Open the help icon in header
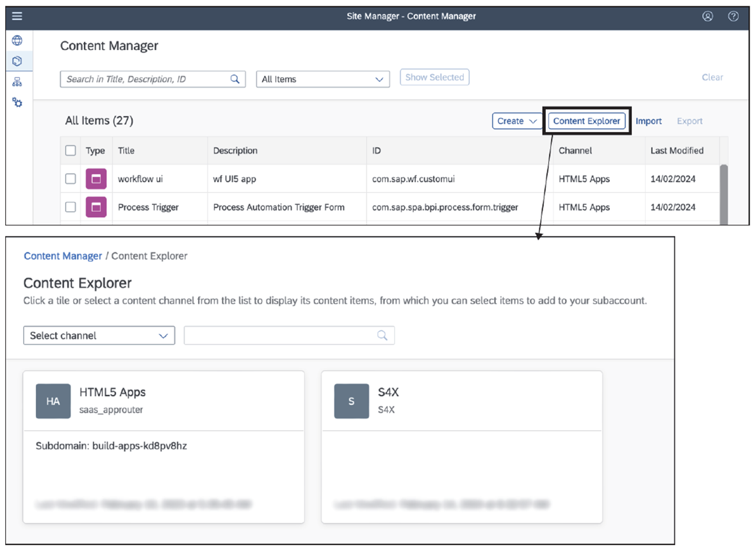This screenshot has height=550, width=756. [x=733, y=16]
